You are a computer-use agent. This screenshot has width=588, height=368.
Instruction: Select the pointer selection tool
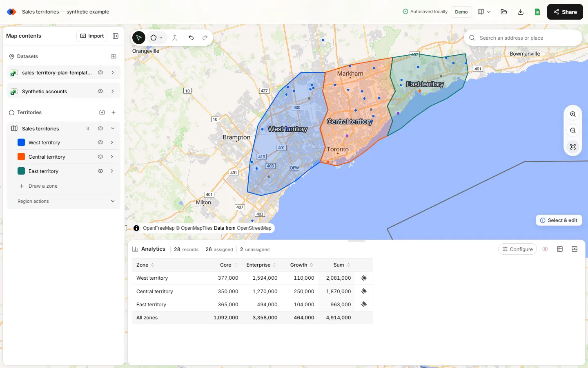139,38
